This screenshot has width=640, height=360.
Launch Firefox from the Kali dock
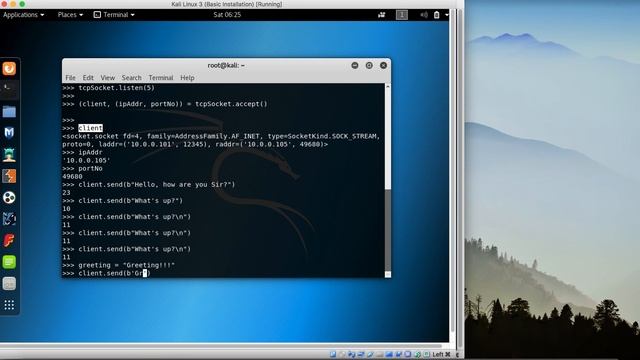(9, 68)
